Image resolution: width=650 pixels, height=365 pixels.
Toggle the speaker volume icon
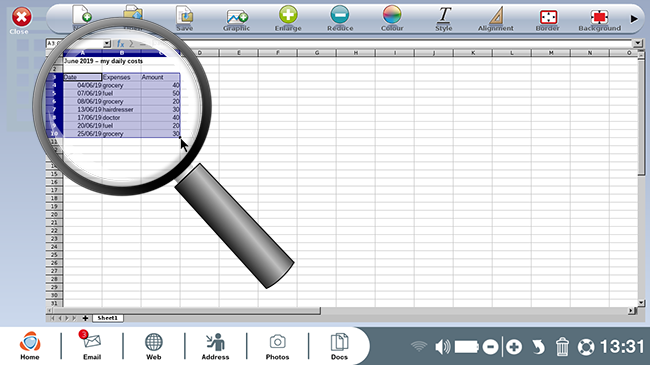(442, 347)
